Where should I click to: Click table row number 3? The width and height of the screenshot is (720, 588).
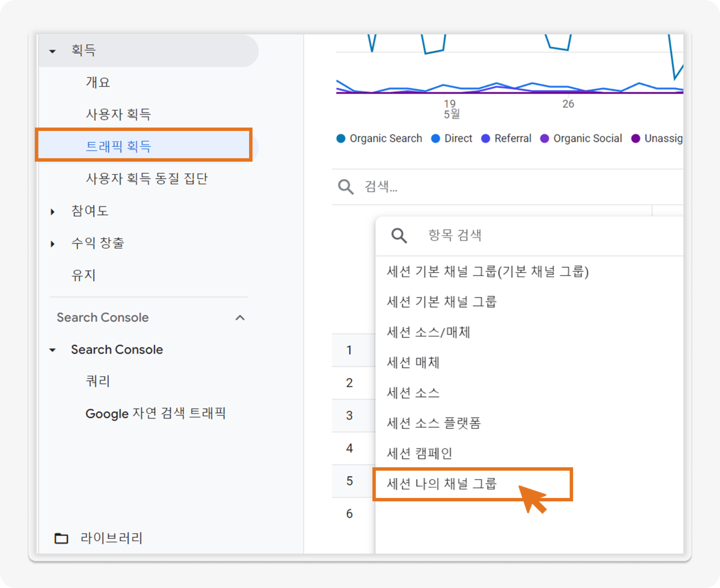349,416
